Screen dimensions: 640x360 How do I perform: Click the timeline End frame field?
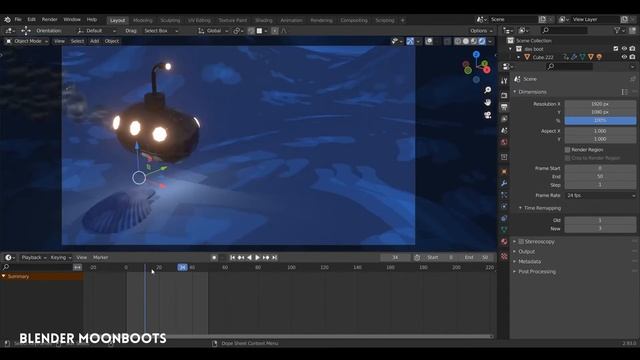(476, 258)
